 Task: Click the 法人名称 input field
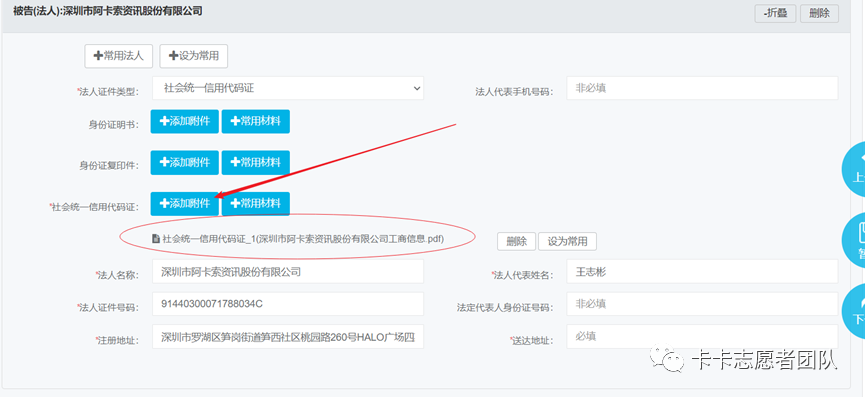click(287, 271)
